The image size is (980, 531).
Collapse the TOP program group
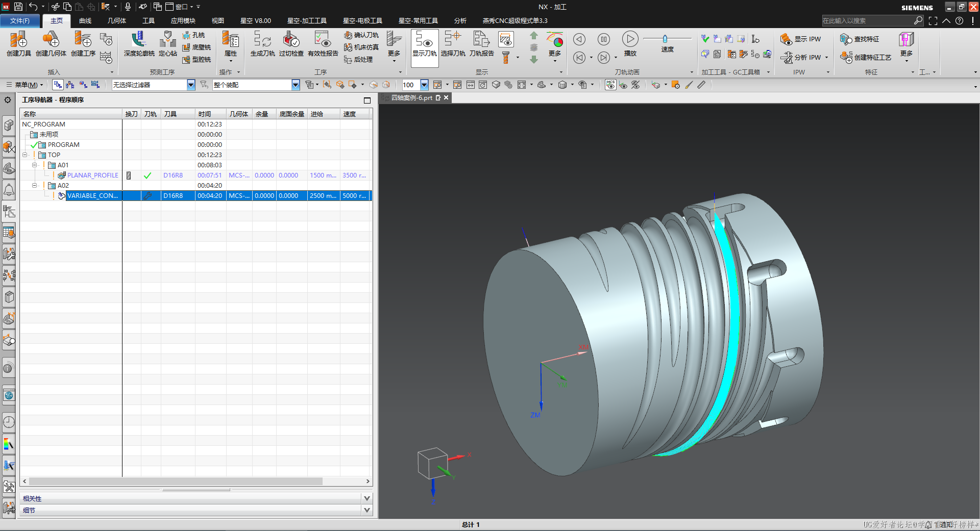[24, 155]
